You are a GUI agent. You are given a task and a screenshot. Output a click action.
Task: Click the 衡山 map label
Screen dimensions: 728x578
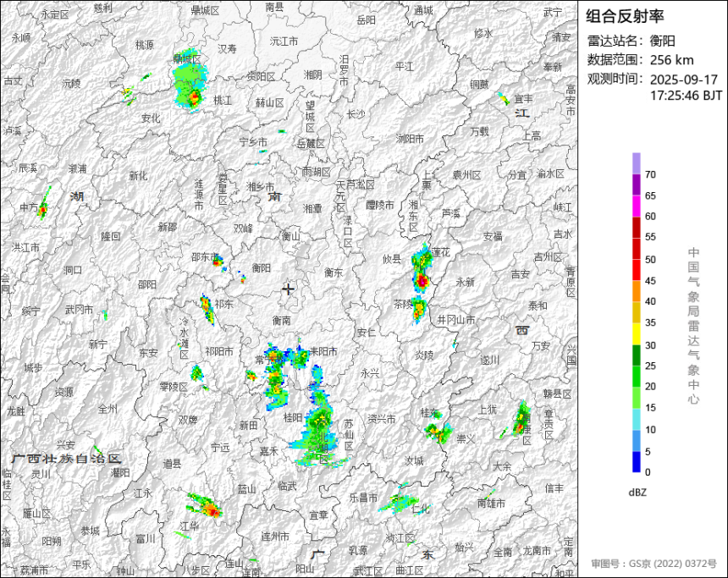[291, 236]
